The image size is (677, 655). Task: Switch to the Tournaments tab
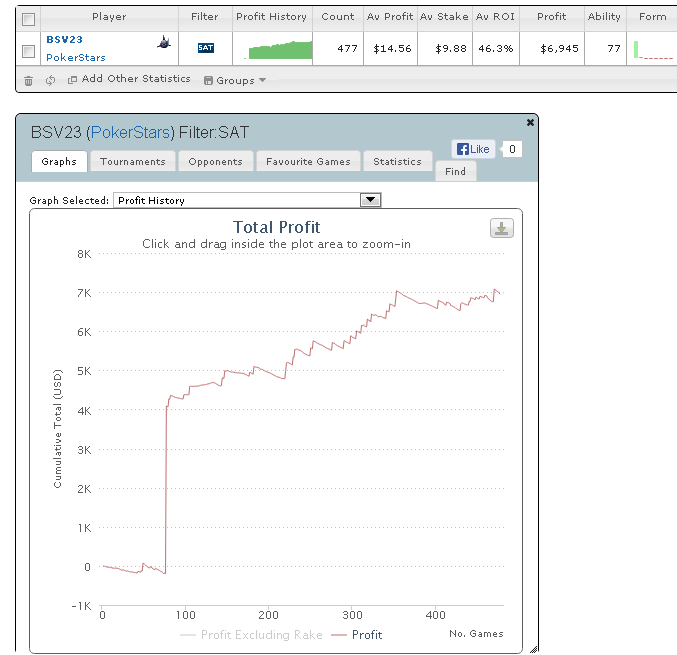pyautogui.click(x=133, y=161)
